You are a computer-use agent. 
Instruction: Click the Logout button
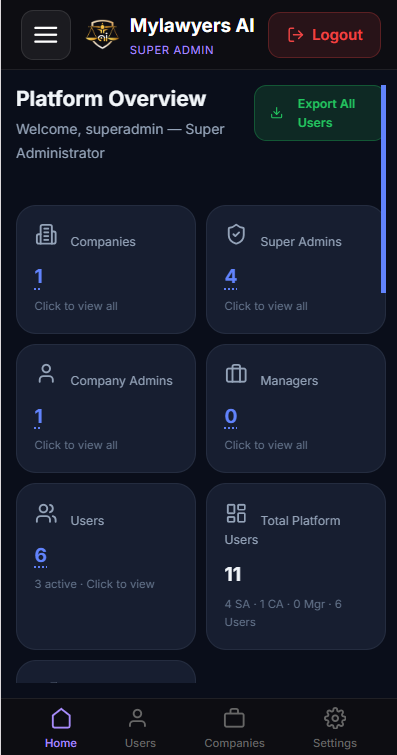pos(324,35)
